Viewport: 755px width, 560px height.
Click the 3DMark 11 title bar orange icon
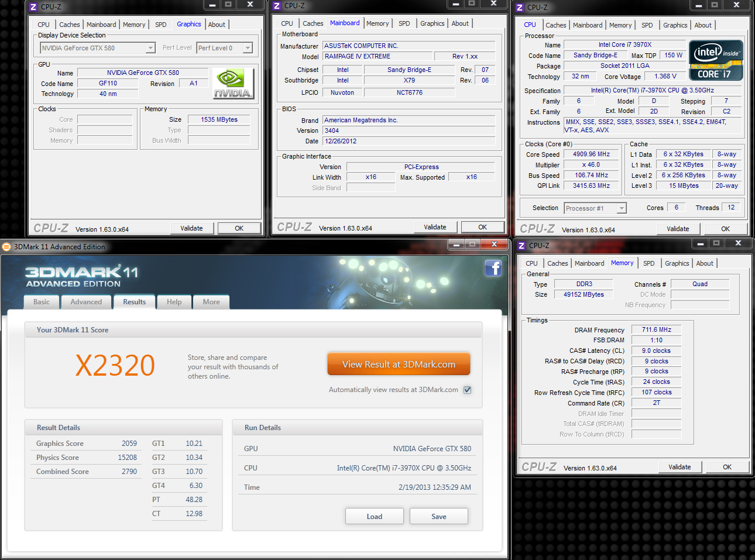point(6,247)
